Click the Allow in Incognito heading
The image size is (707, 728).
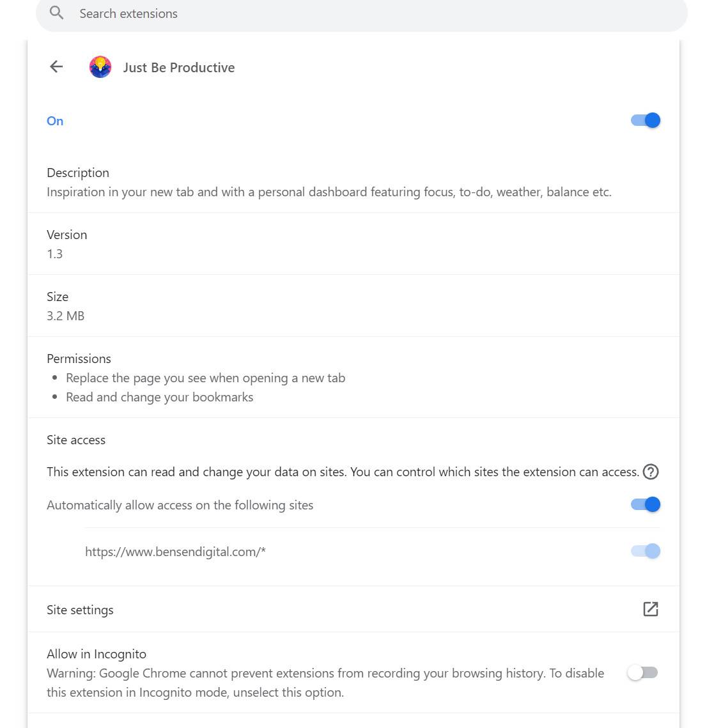[97, 654]
